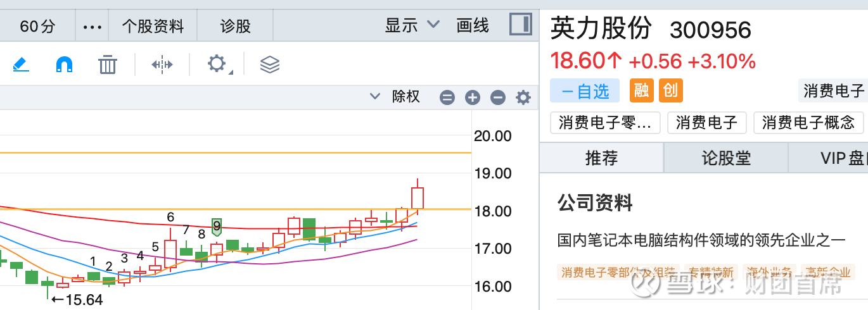Click the equals-sign circle button
Image resolution: width=868 pixels, height=310 pixels.
point(447,97)
